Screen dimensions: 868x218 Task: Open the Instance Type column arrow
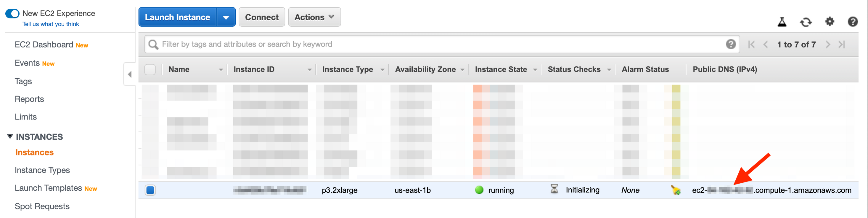point(382,70)
